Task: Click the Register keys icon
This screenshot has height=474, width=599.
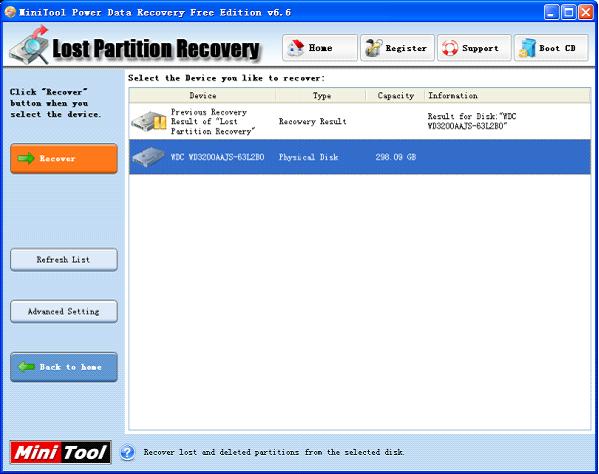Action: click(x=374, y=48)
